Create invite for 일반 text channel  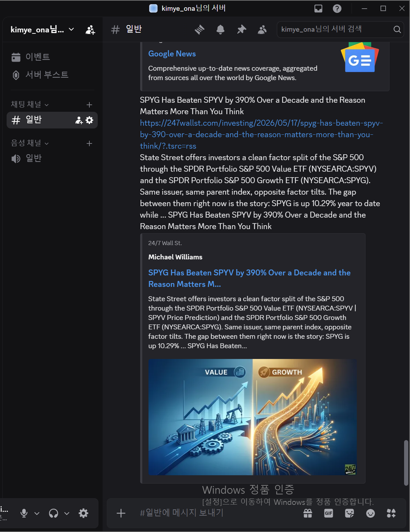pos(79,120)
